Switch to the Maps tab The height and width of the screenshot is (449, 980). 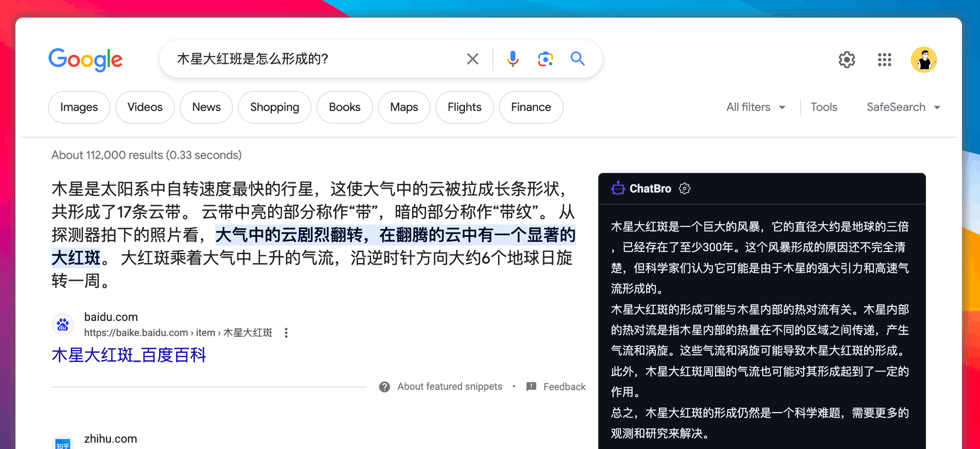(x=404, y=107)
